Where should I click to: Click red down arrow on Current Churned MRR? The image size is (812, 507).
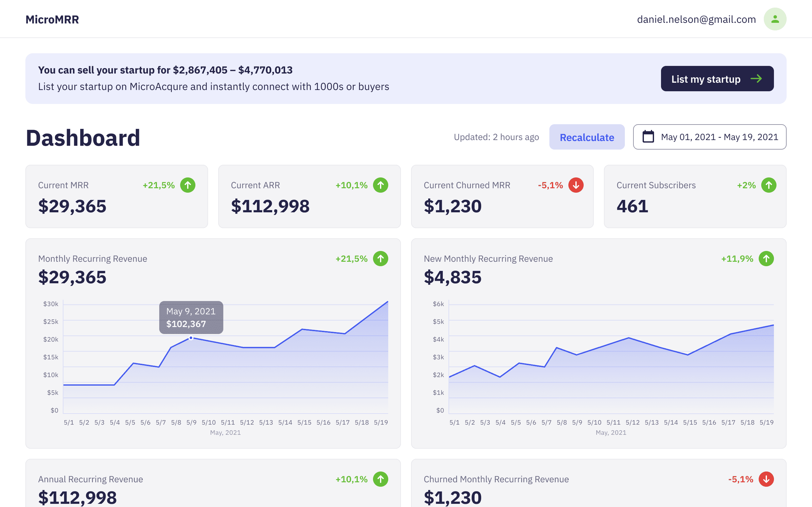(576, 185)
